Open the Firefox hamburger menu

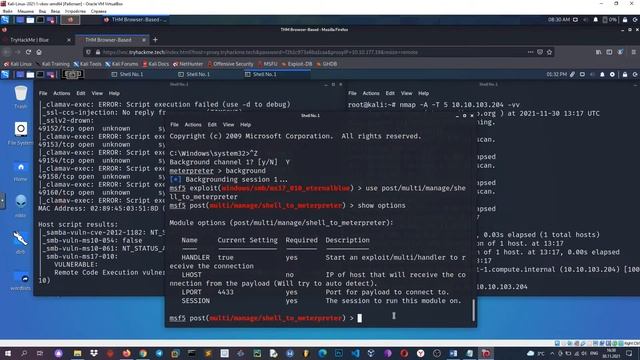tap(633, 52)
